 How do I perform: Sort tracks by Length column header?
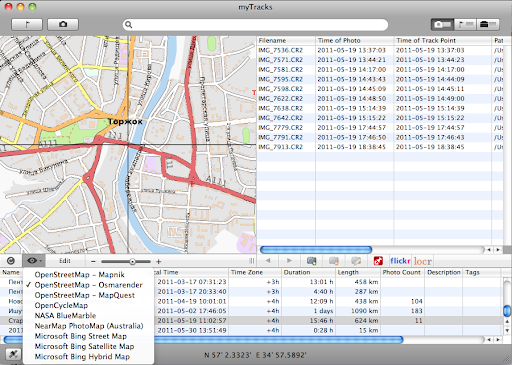point(358,272)
